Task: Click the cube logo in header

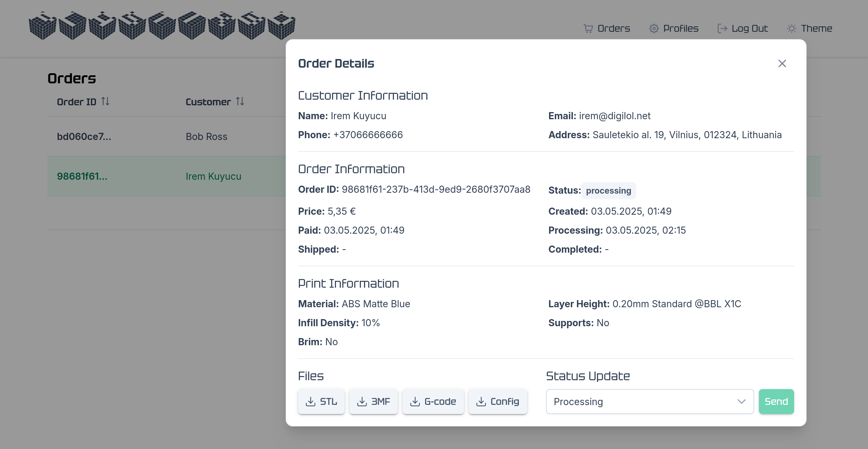Action: [x=162, y=26]
